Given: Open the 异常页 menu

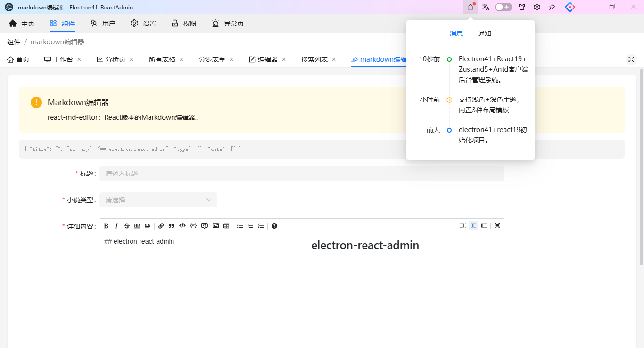Looking at the screenshot, I should tap(228, 24).
